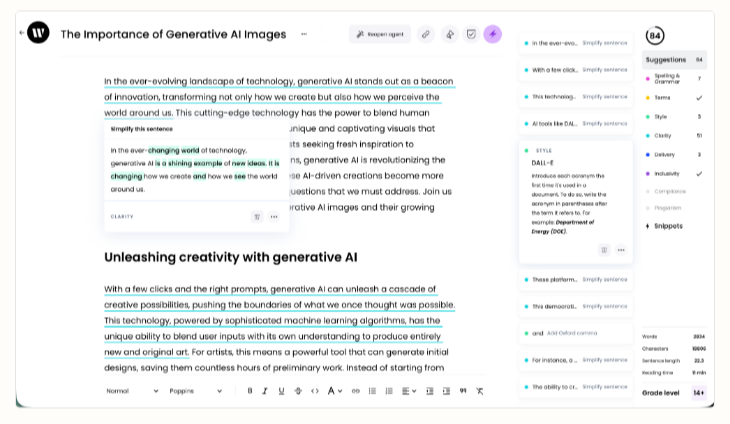
Task: Open the Snippets section in sidebar
Action: 665,226
